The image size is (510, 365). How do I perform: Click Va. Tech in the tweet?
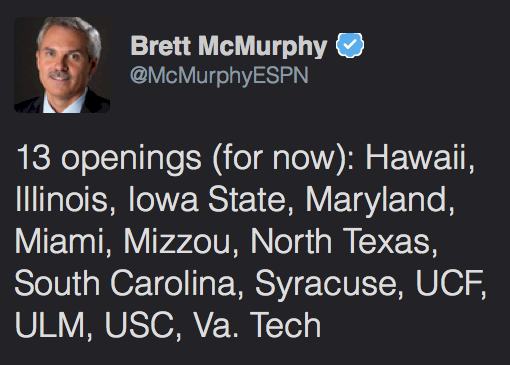coord(257,324)
